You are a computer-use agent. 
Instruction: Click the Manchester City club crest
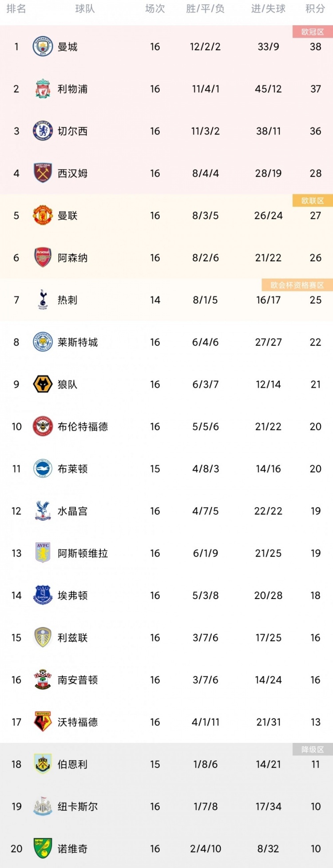[x=43, y=47]
